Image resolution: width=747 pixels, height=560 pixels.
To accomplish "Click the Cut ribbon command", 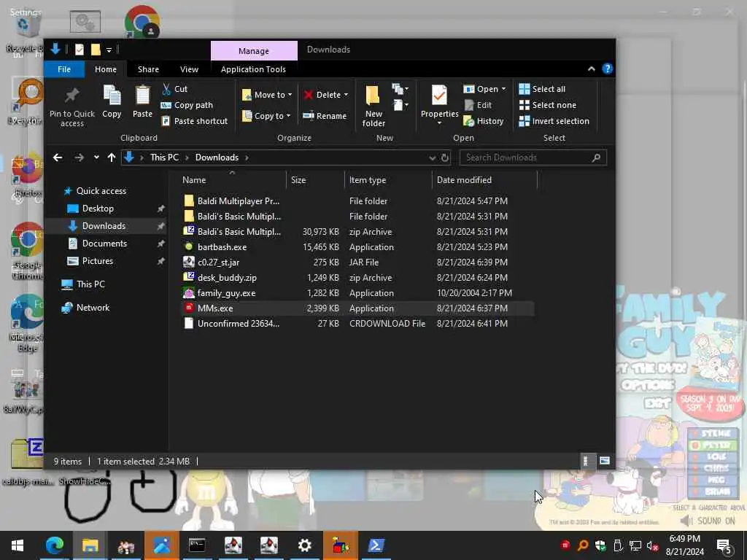I will click(x=175, y=89).
